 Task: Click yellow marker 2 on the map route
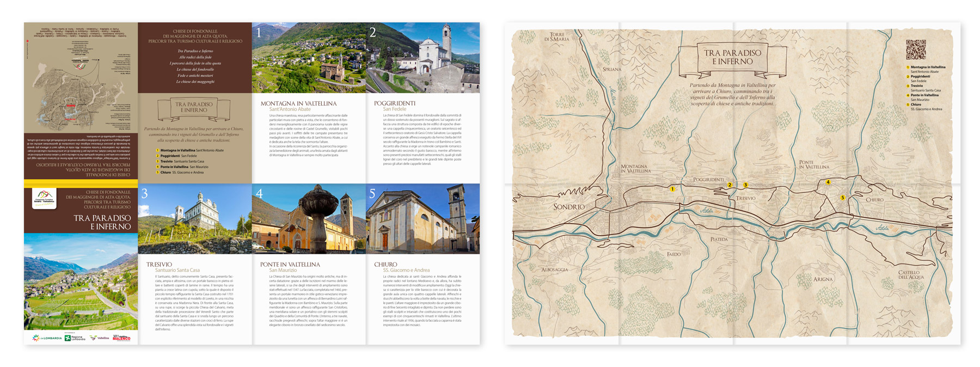[x=730, y=185]
